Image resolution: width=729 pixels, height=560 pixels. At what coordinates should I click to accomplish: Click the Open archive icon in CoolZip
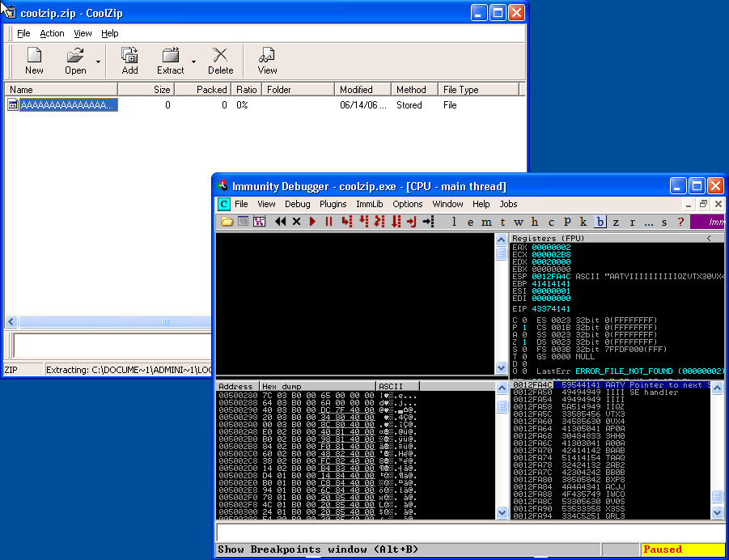tap(75, 61)
